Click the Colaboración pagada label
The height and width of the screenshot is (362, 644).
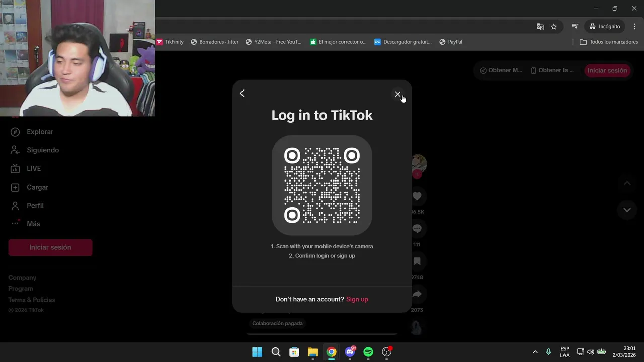click(x=277, y=323)
